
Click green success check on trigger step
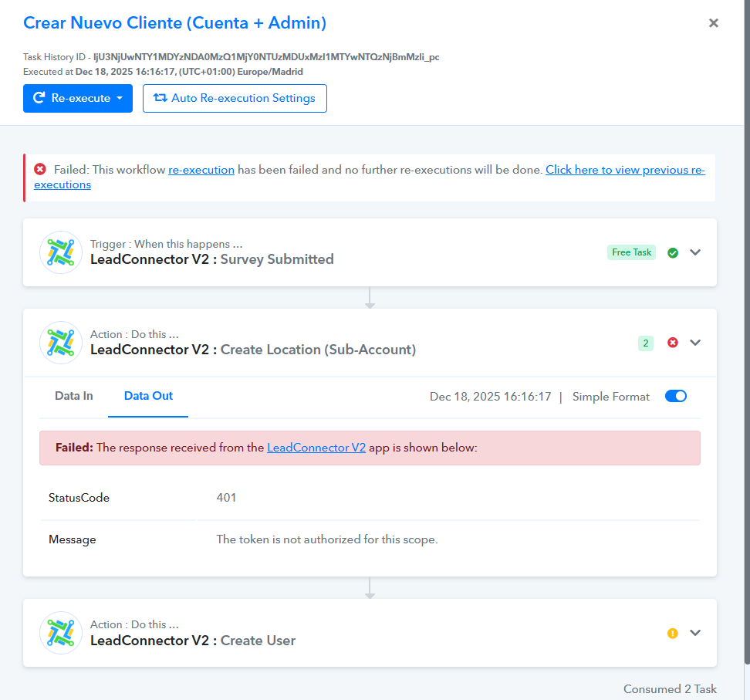pyautogui.click(x=673, y=252)
